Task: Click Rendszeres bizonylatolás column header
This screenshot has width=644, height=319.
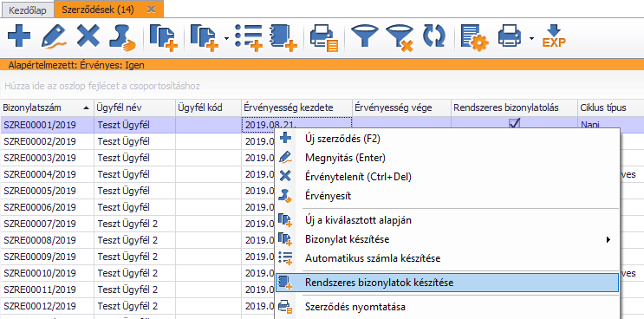Action: point(514,108)
